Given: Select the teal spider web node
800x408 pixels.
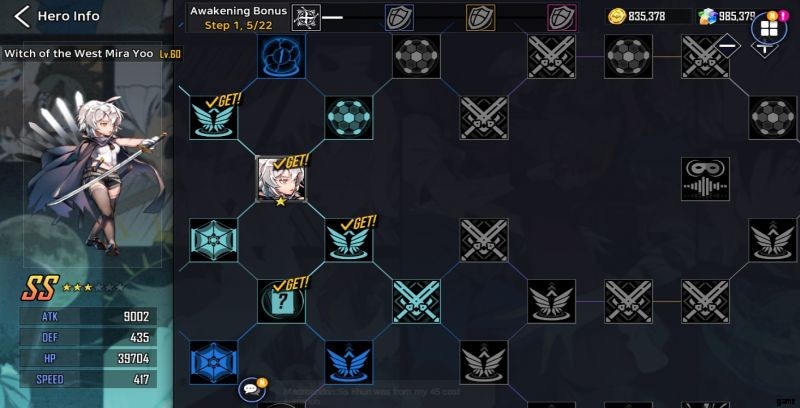Looking at the screenshot, I should click(213, 240).
